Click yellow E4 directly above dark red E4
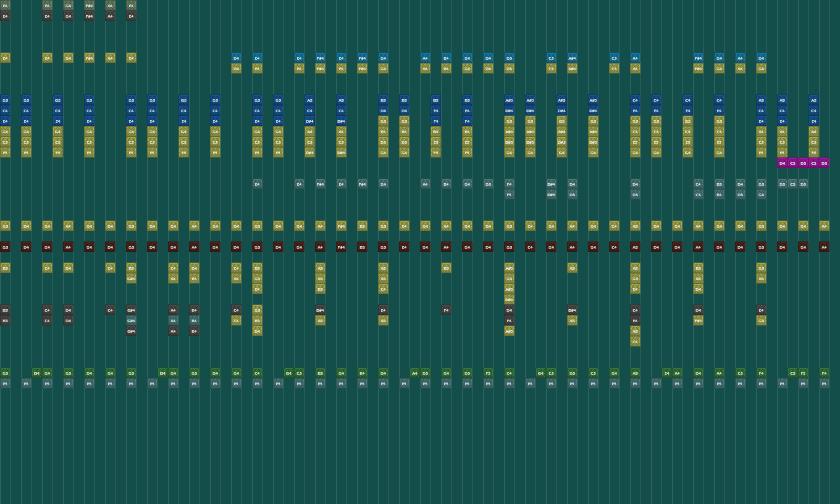This screenshot has width=840, height=504. pos(404,226)
